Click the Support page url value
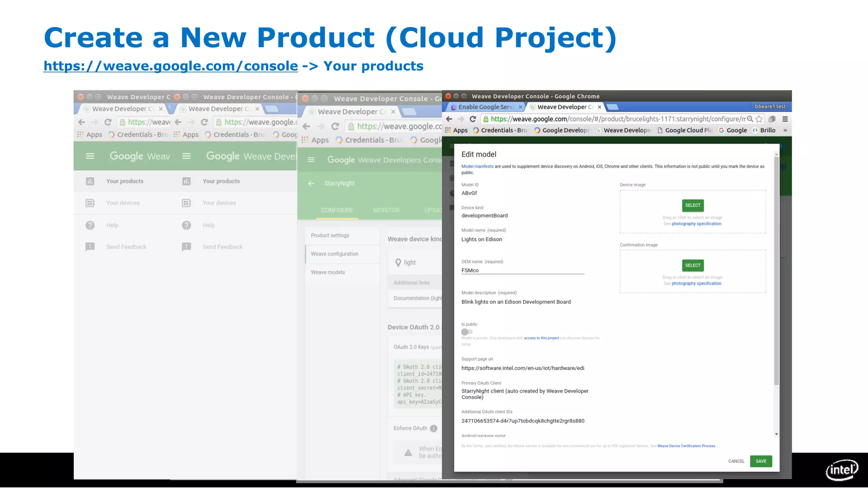 pyautogui.click(x=523, y=368)
